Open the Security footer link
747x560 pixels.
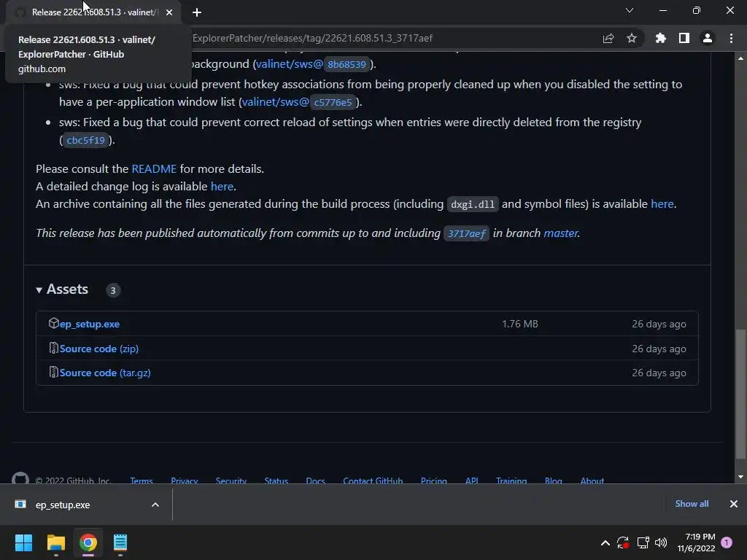pos(231,480)
